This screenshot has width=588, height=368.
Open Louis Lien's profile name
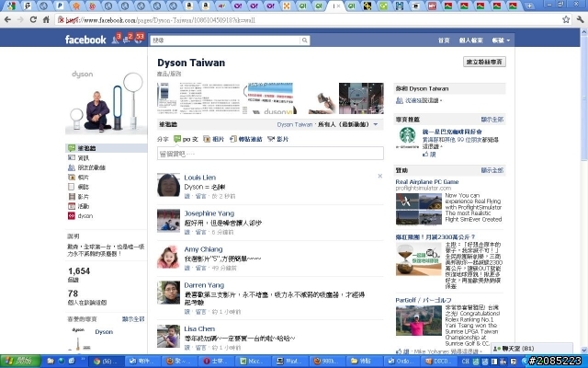pyautogui.click(x=200, y=178)
